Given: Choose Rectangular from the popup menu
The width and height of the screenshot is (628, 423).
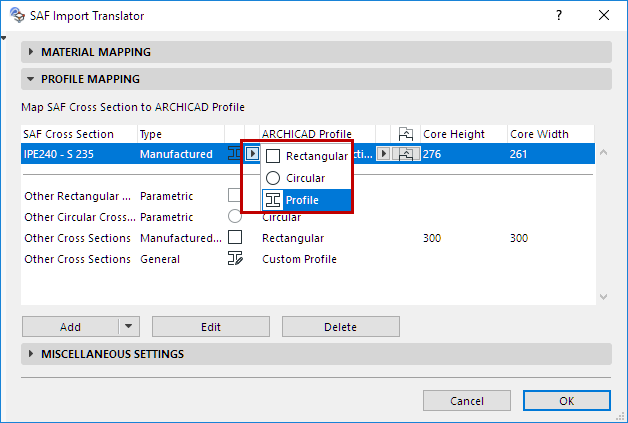Looking at the screenshot, I should [x=306, y=156].
